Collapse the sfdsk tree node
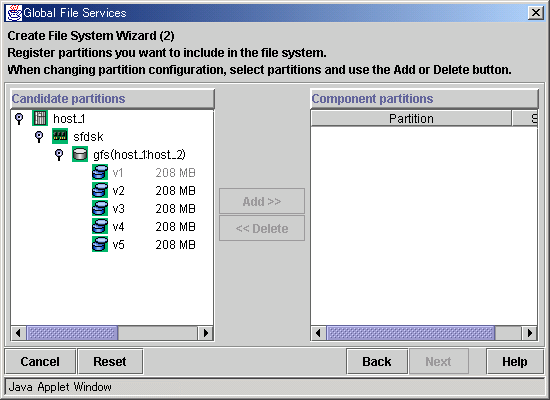Image resolution: width=550 pixels, height=400 pixels. coord(39,136)
